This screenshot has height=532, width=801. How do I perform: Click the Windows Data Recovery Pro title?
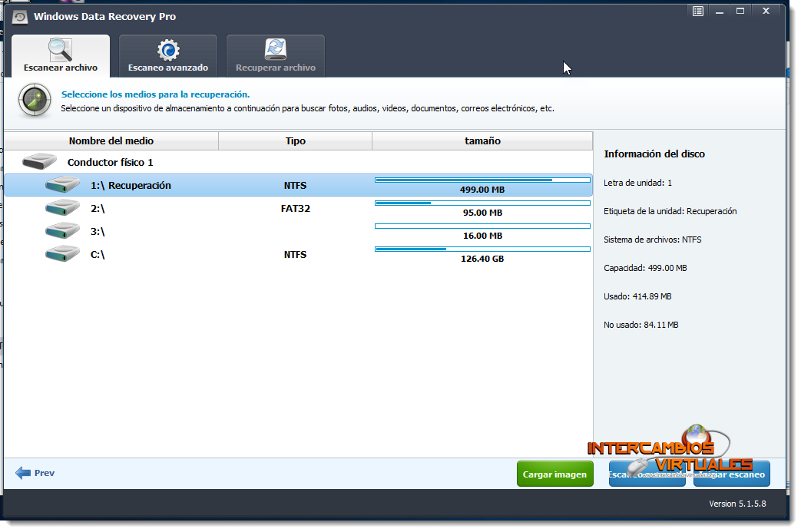104,16
